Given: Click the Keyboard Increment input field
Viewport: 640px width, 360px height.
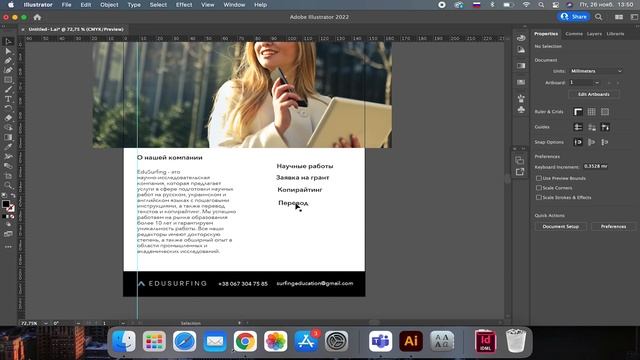Looking at the screenshot, I should click(596, 167).
